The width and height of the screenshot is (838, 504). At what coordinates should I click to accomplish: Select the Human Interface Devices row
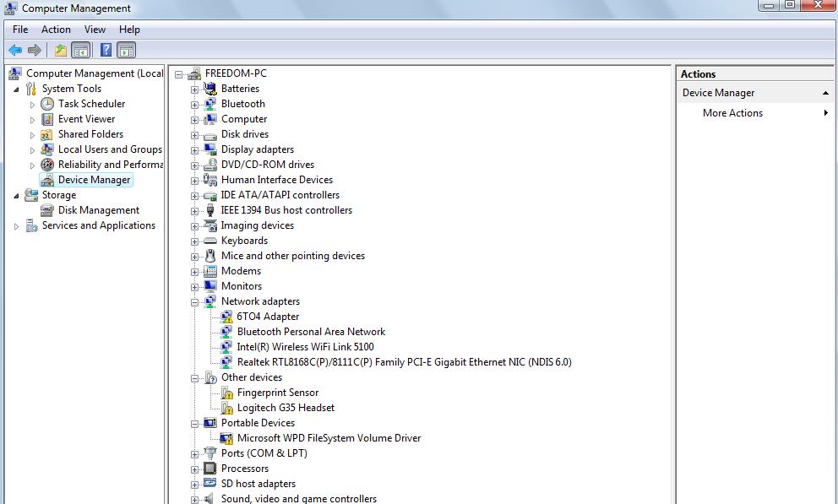click(x=277, y=180)
